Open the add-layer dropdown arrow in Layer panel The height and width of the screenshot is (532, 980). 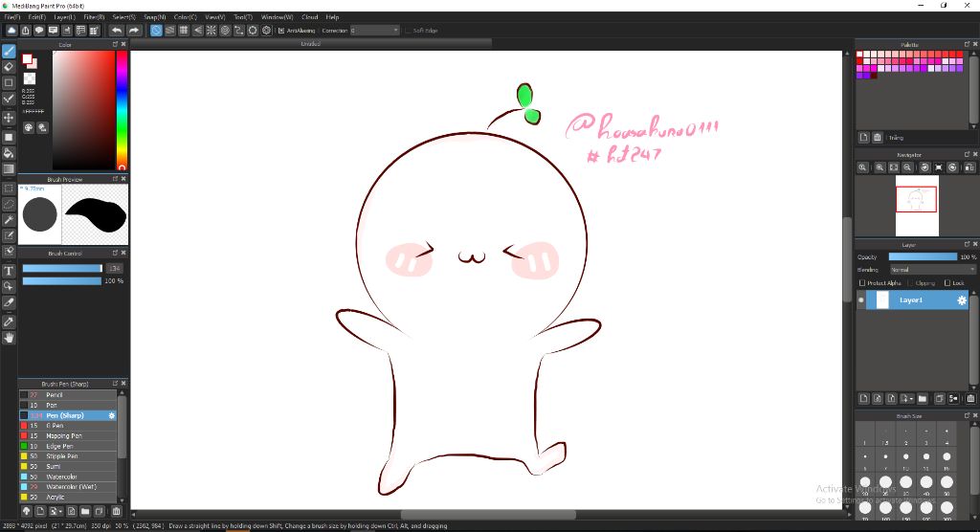tap(912, 399)
